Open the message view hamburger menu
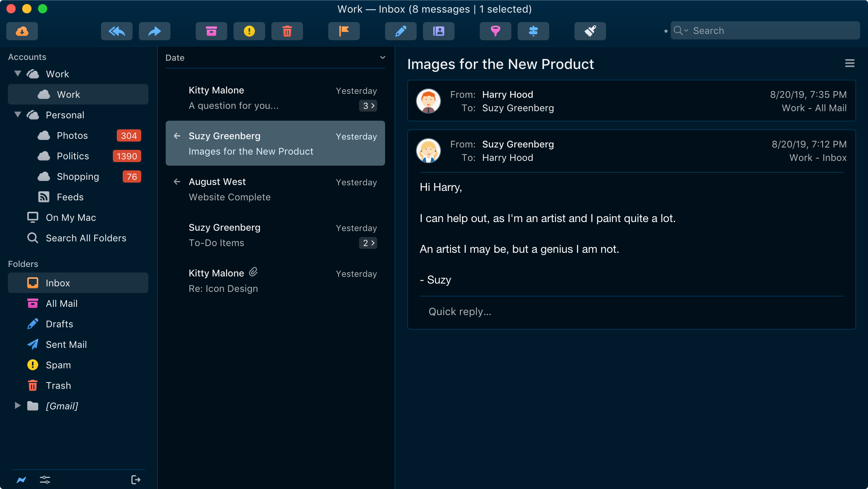868x489 pixels. click(849, 63)
